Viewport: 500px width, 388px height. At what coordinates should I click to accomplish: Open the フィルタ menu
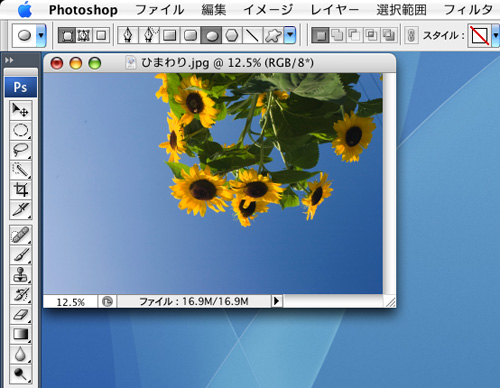click(468, 10)
